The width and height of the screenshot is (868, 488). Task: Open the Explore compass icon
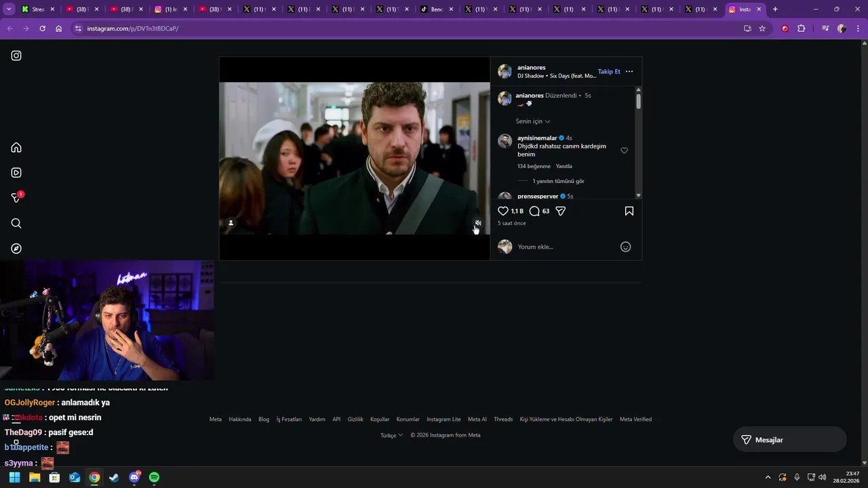point(16,249)
